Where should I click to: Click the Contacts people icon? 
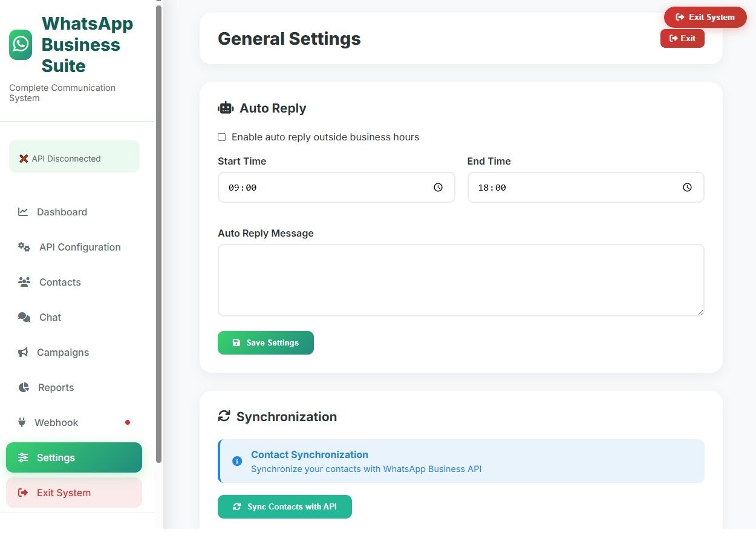pyautogui.click(x=24, y=282)
